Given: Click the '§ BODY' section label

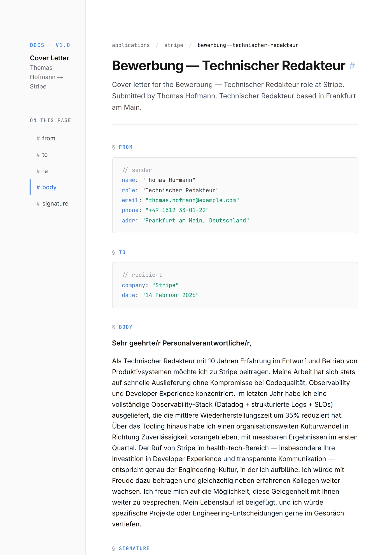Looking at the screenshot, I should tap(122, 327).
